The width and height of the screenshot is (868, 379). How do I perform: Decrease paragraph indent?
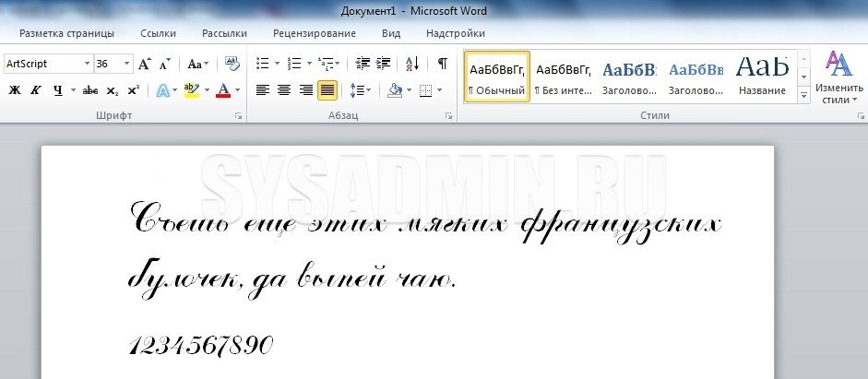pyautogui.click(x=362, y=64)
